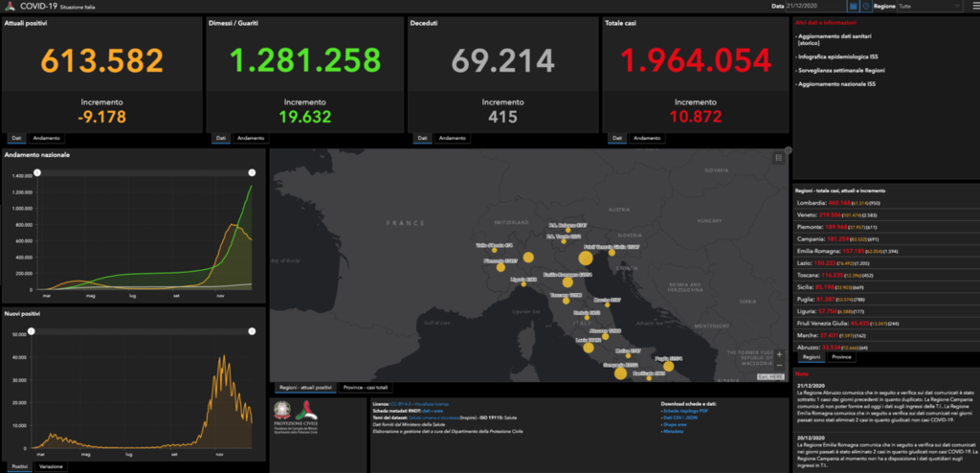980x473 pixels.
Task: Open the Variazione tab below Nuovi positivi
Action: tap(50, 466)
